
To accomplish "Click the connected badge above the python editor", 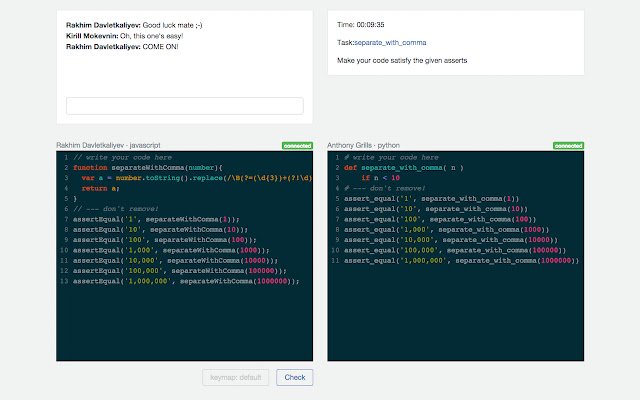I will 568,146.
